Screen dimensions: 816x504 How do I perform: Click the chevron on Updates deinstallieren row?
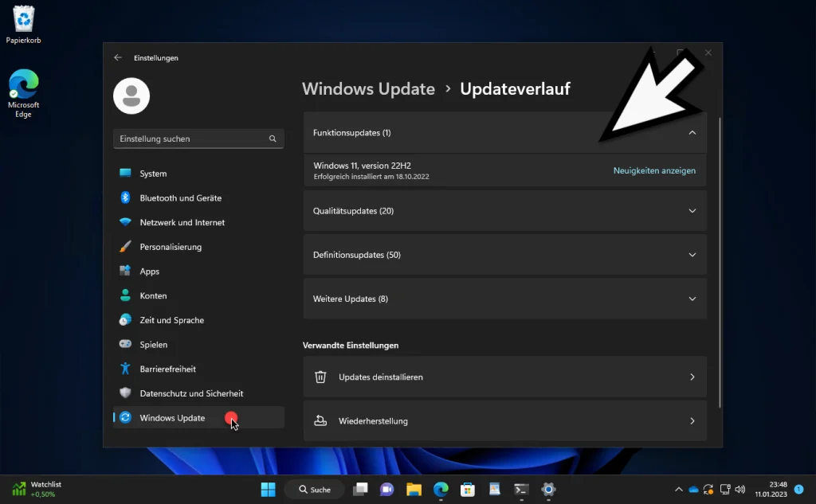[692, 377]
